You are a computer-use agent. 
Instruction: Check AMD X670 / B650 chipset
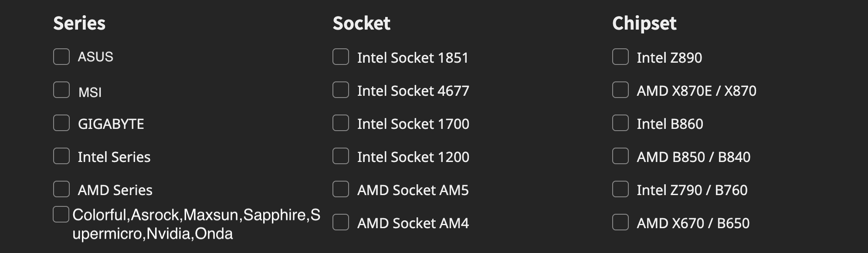point(620,223)
